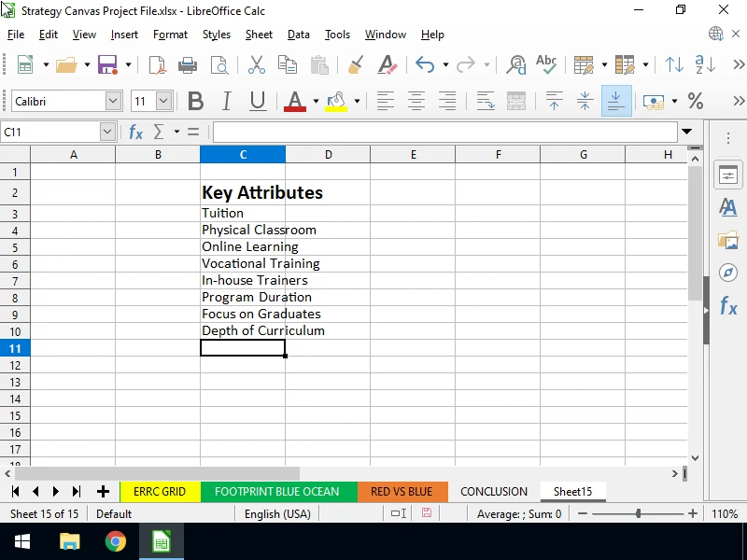
Task: Open the Save As dropdown arrow
Action: pos(128,64)
